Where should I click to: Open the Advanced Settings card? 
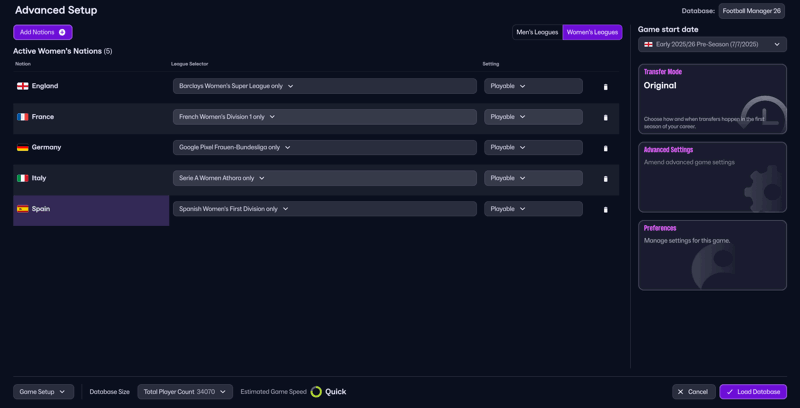(712, 177)
